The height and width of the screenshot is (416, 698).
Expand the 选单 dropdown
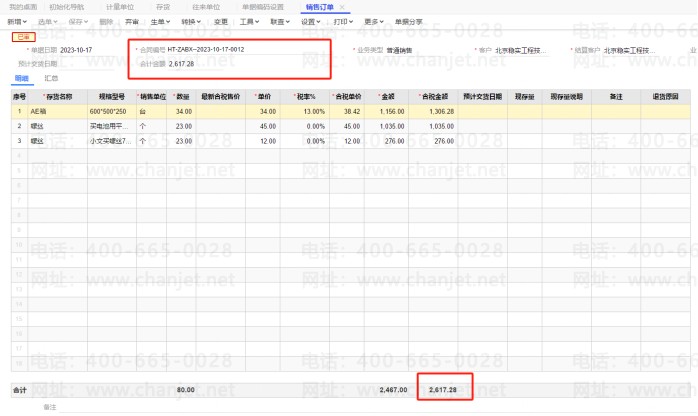point(47,21)
